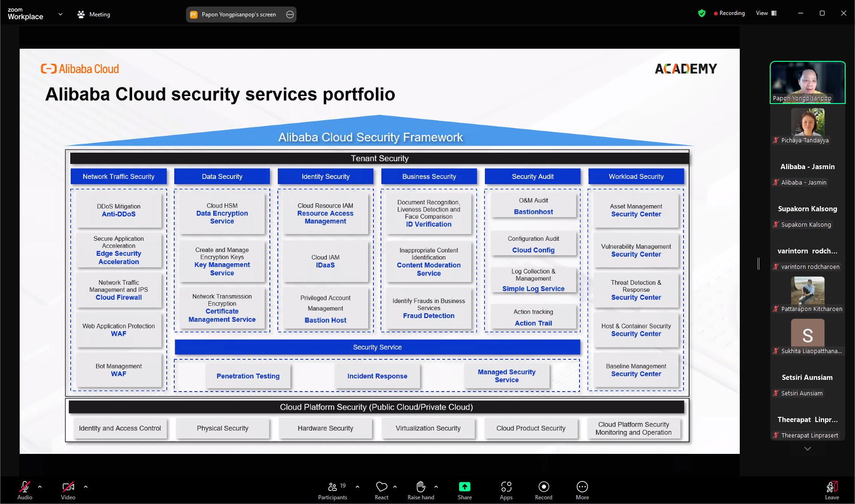855x504 pixels.
Task: Click the green security shield indicator
Action: click(701, 13)
